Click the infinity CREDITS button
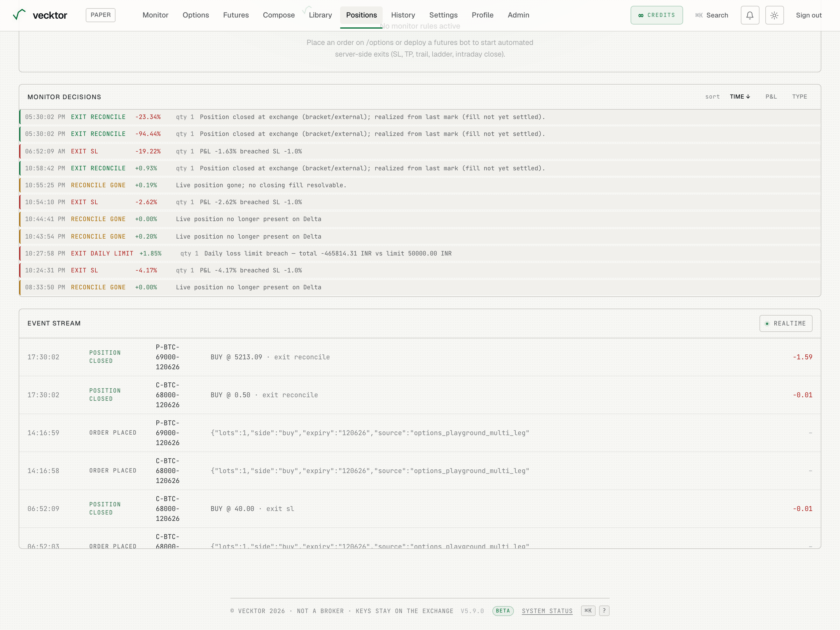This screenshot has height=630, width=840. (x=657, y=15)
